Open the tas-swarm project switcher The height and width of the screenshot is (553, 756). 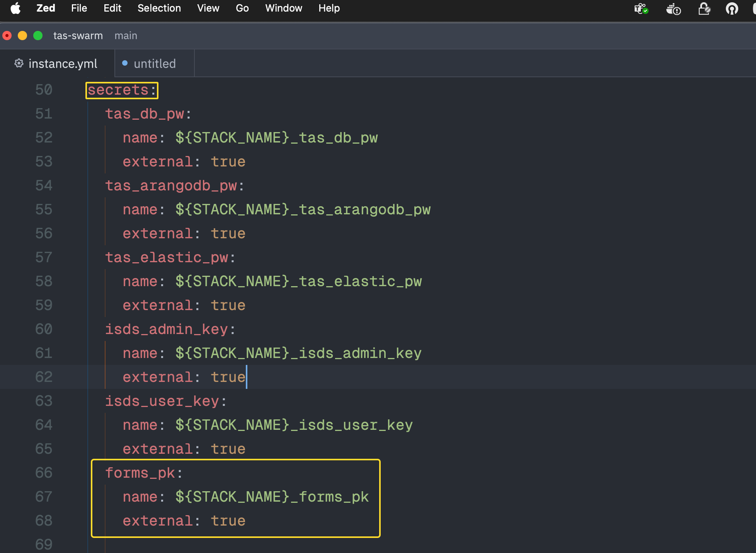point(78,36)
